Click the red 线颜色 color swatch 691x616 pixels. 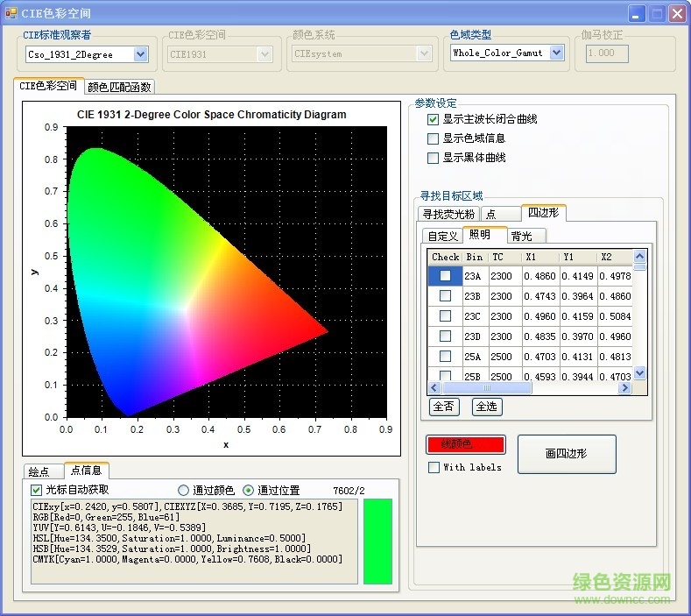pyautogui.click(x=465, y=444)
